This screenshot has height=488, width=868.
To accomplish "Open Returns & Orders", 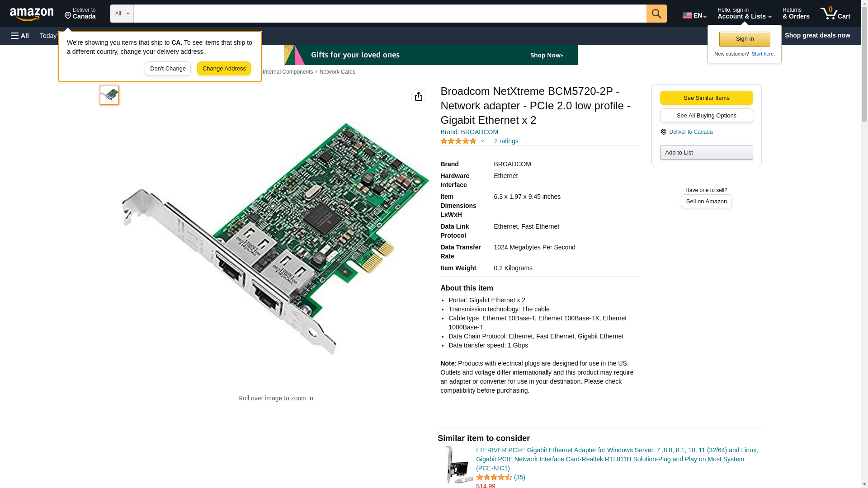I will click(796, 14).
